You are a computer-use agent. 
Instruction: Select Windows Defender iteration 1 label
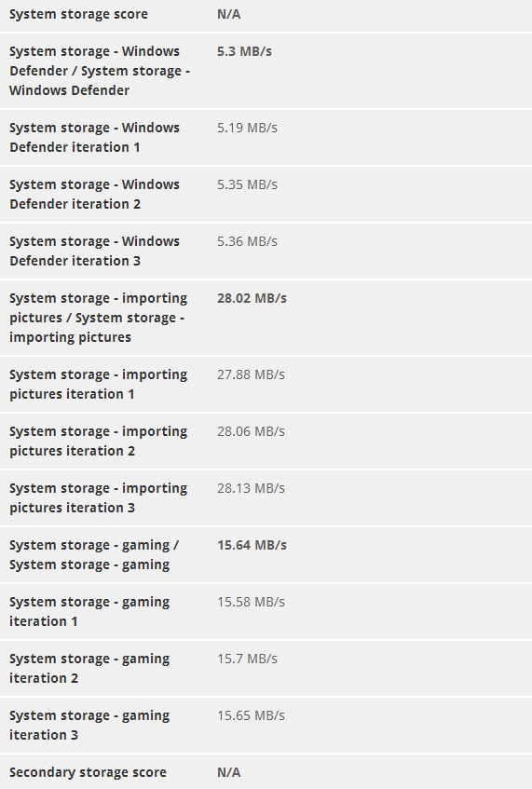94,137
